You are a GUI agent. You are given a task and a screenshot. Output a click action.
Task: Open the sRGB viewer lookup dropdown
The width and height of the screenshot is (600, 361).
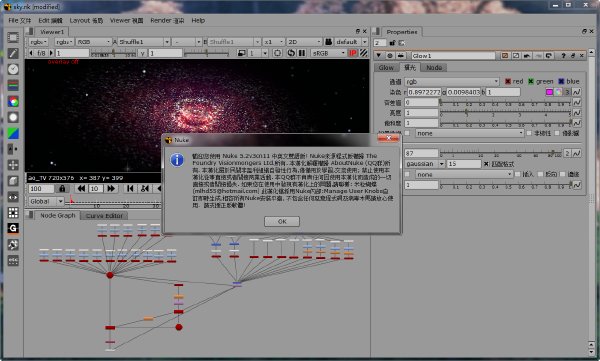(328, 53)
